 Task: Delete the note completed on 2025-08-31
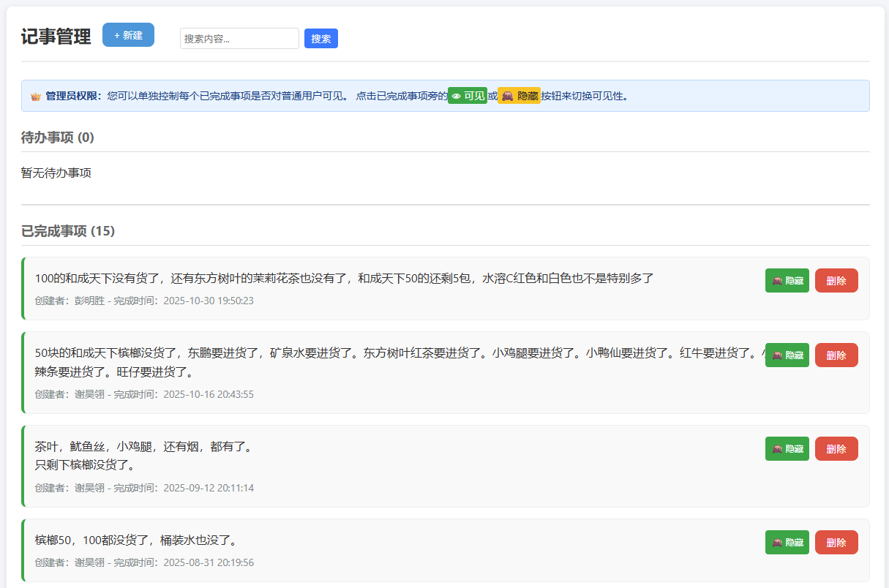pos(836,543)
